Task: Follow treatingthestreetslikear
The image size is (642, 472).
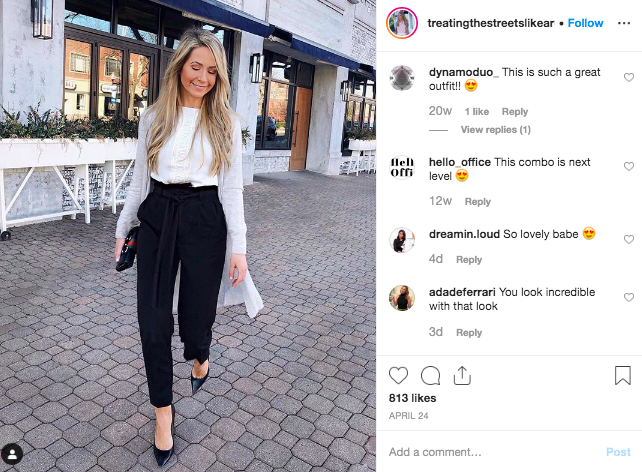Action: [585, 23]
